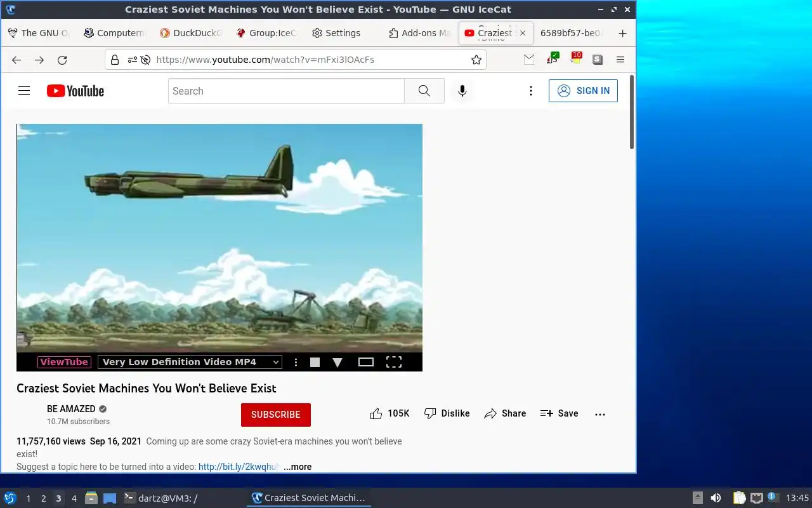The image size is (812, 508).
Task: Click the envelope mail toolbar icon
Action: click(x=529, y=59)
